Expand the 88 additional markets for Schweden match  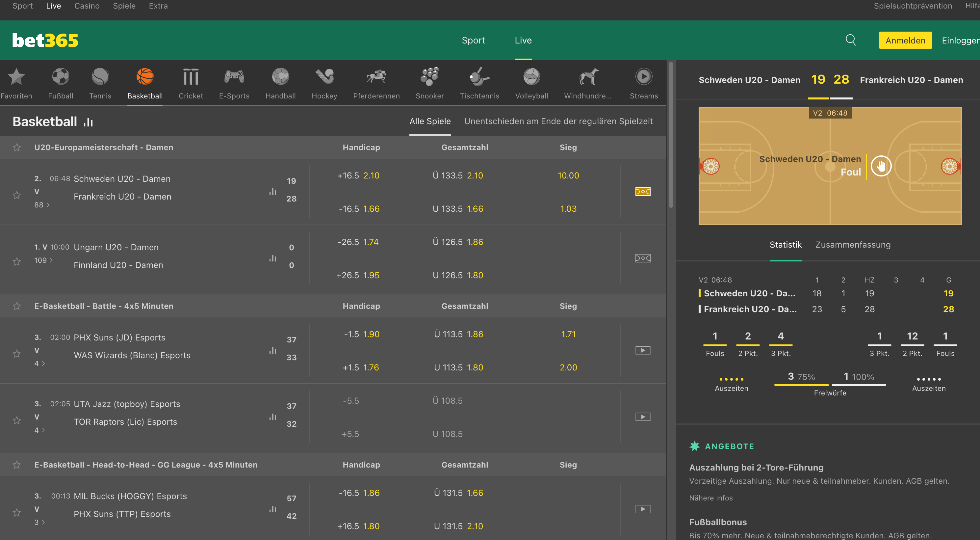tap(42, 205)
